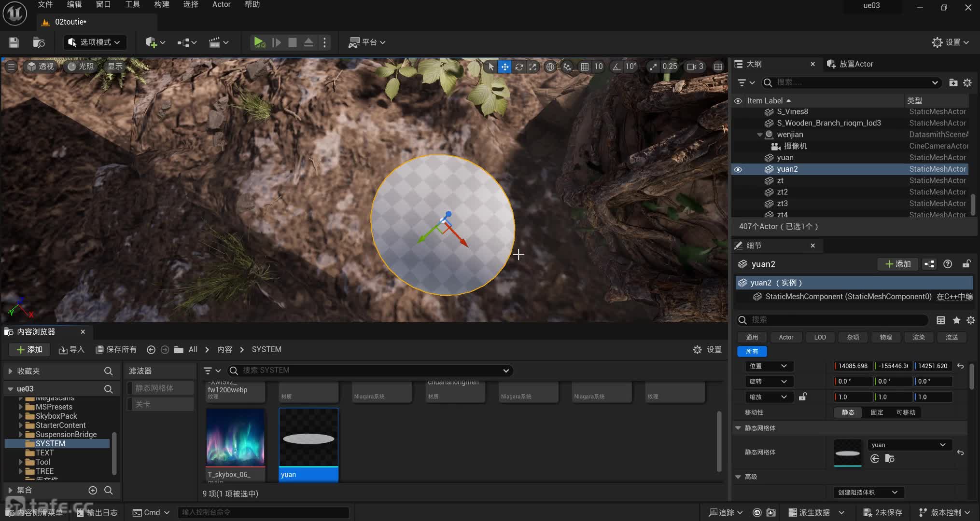Click the viewport layout maximize icon
This screenshot has height=521, width=980.
tap(718, 67)
